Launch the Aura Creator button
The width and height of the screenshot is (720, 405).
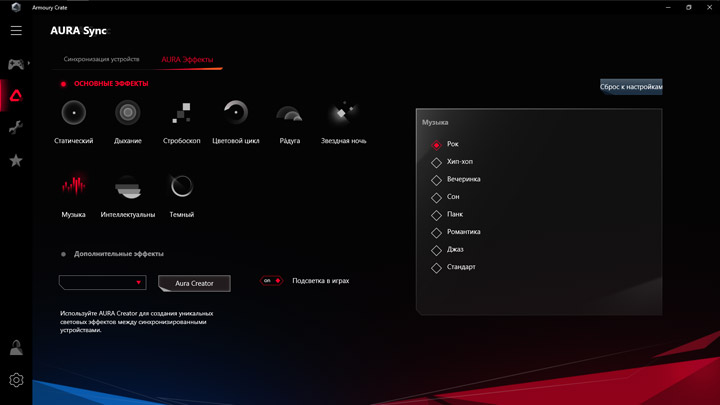(x=194, y=283)
